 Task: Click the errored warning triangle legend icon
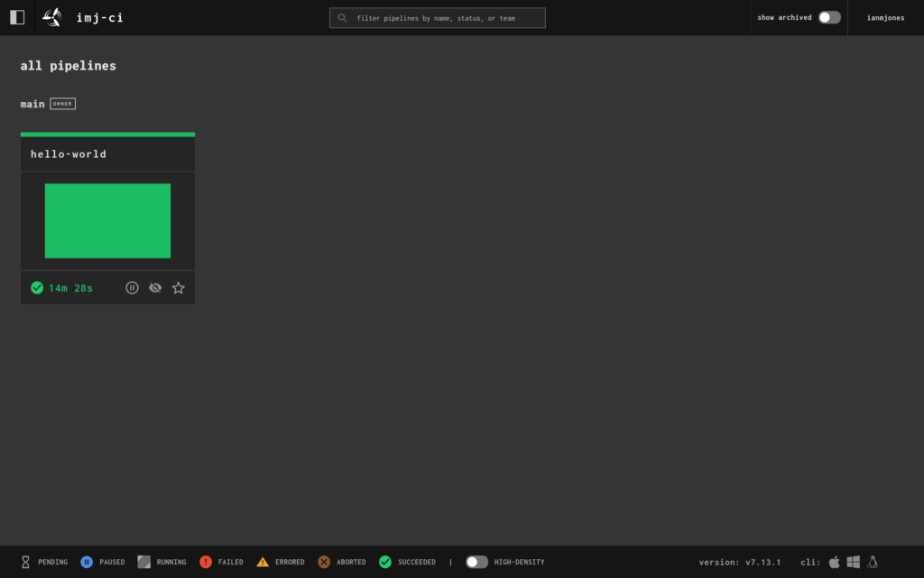(x=263, y=562)
